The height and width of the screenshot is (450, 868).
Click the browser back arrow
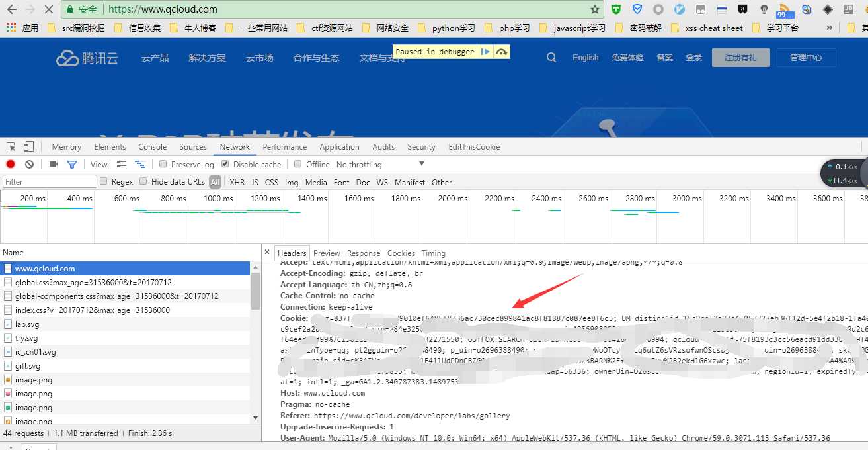11,9
